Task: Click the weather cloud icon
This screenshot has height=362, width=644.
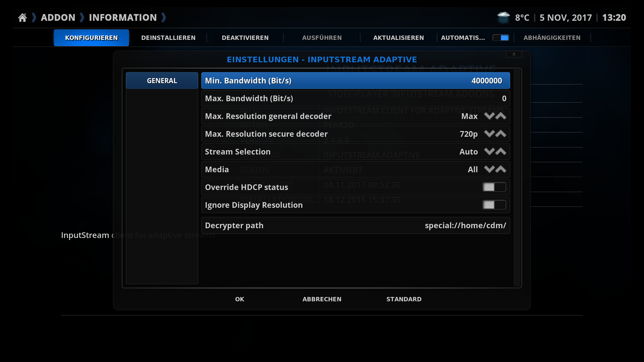Action: 503,17
